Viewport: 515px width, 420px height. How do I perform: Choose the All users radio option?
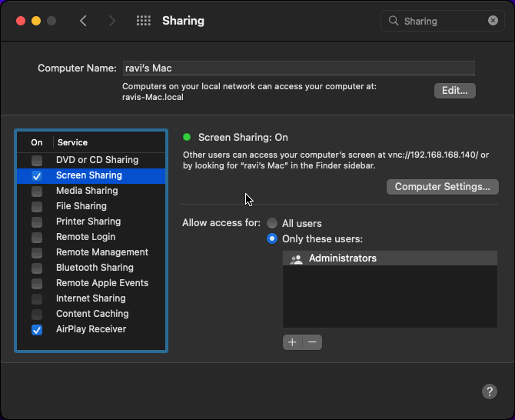(x=272, y=223)
